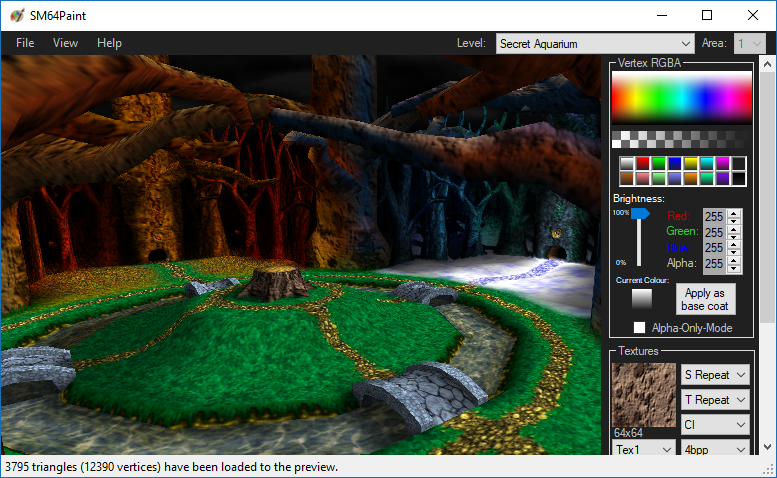Decrease the Blue value with down arrow

pos(734,252)
